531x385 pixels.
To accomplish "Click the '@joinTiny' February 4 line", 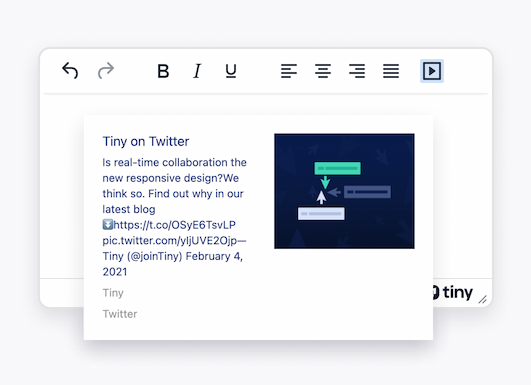I will pyautogui.click(x=173, y=256).
